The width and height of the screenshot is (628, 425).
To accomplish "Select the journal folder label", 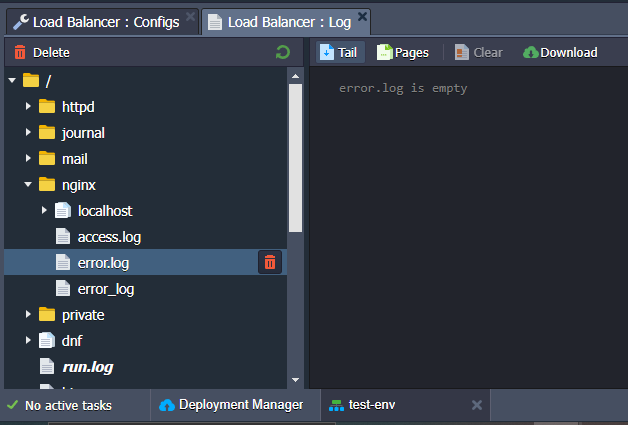I will [x=83, y=133].
